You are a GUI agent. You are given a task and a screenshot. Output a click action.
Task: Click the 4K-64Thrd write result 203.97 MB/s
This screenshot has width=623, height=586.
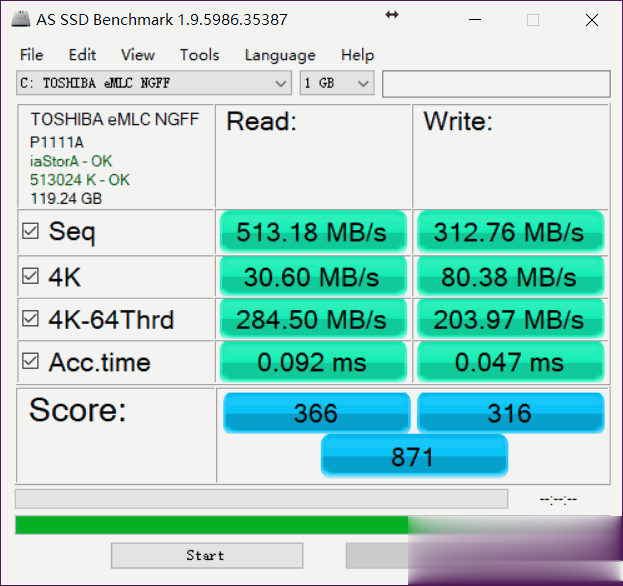pos(511,319)
